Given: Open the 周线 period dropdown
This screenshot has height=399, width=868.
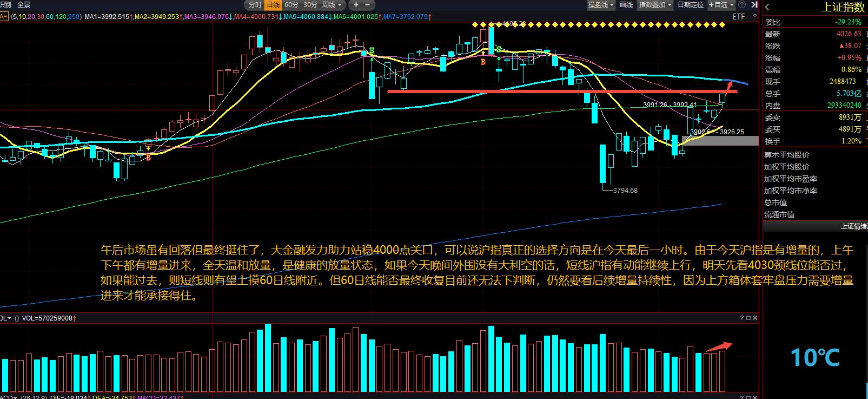Looking at the screenshot, I should (x=332, y=5).
